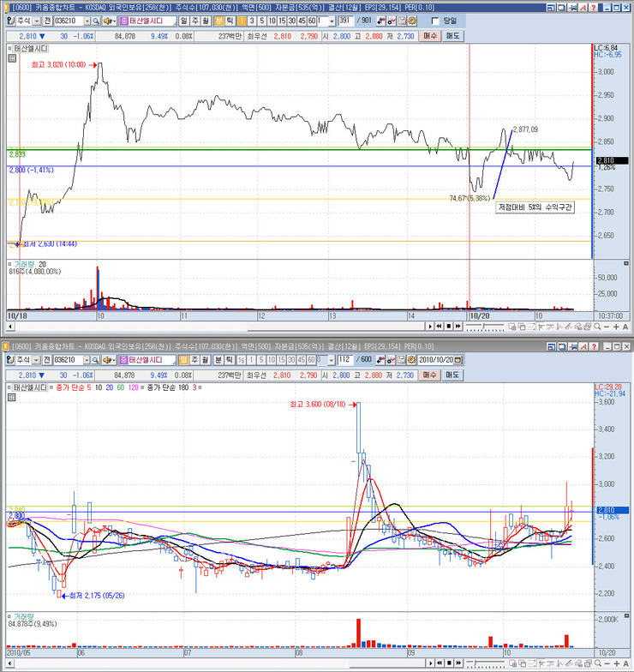The height and width of the screenshot is (672, 634).
Task: Select 주 weekly period in top chart
Action: pyautogui.click(x=195, y=21)
